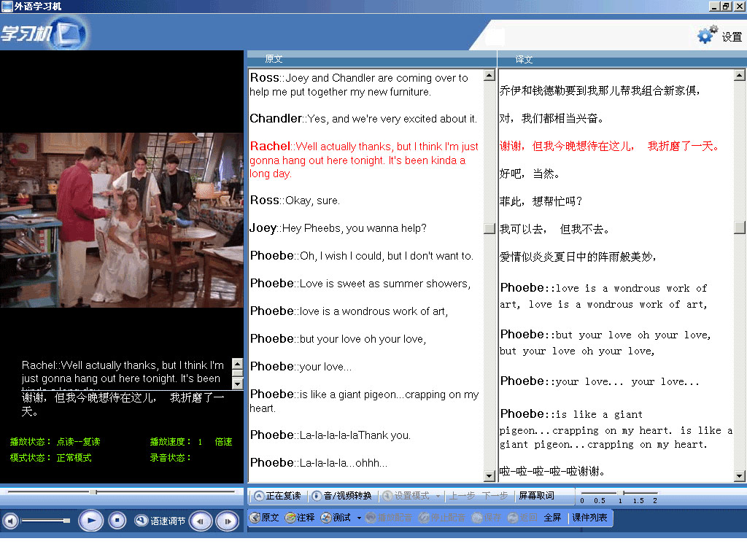Open the 测试 dropdown arrow

point(359,518)
